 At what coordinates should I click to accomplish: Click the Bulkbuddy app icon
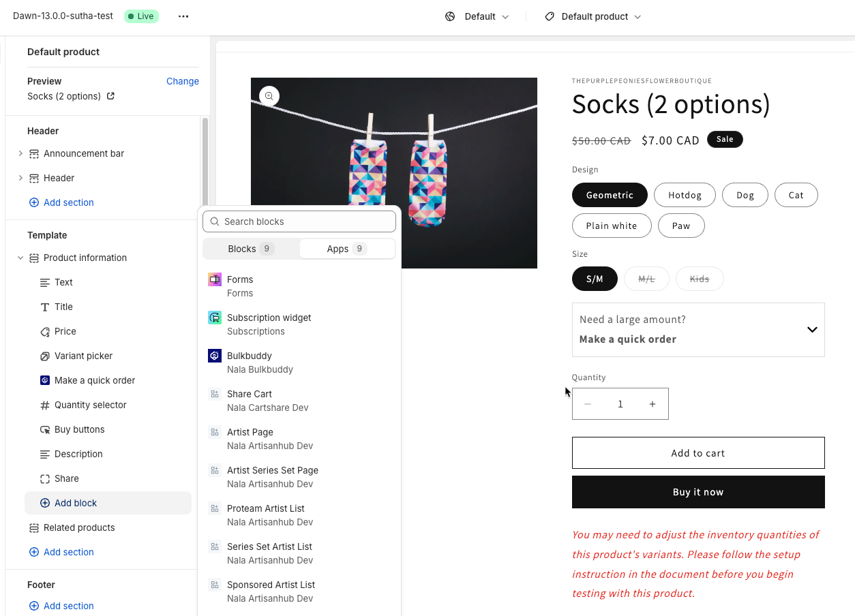click(215, 356)
